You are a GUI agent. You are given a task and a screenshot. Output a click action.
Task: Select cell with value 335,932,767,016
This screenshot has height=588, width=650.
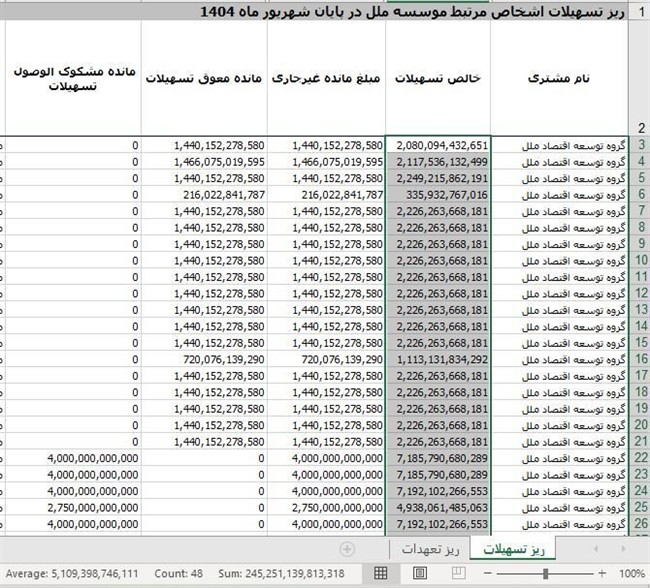point(438,195)
